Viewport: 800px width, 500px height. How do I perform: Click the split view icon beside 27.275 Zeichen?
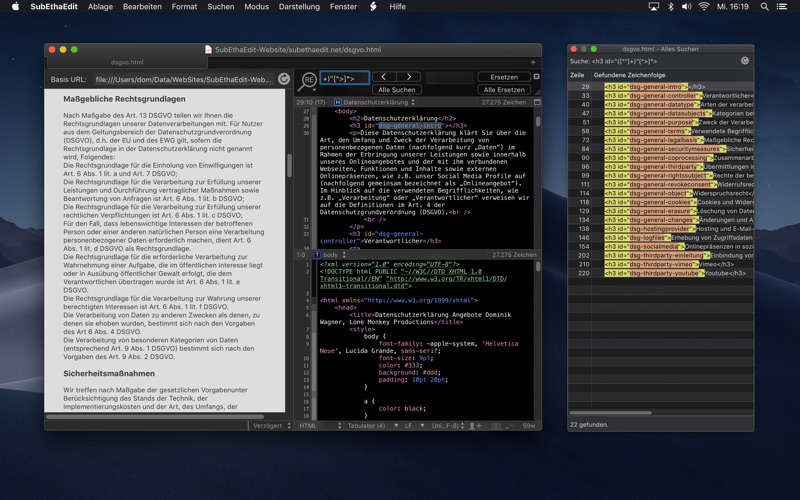point(537,102)
